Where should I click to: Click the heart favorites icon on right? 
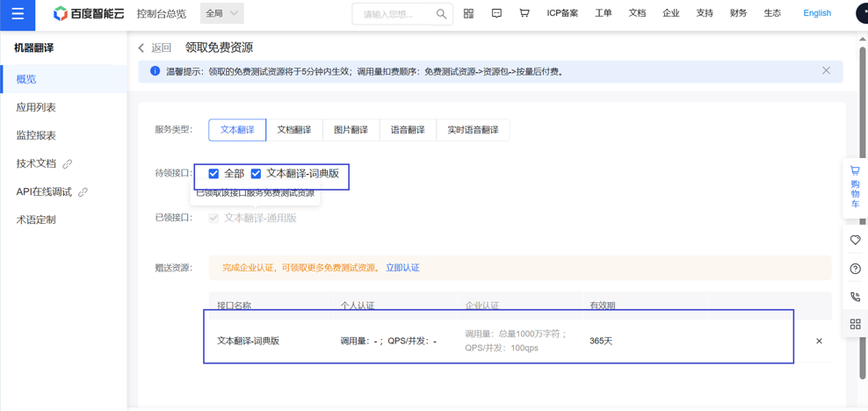coord(855,240)
